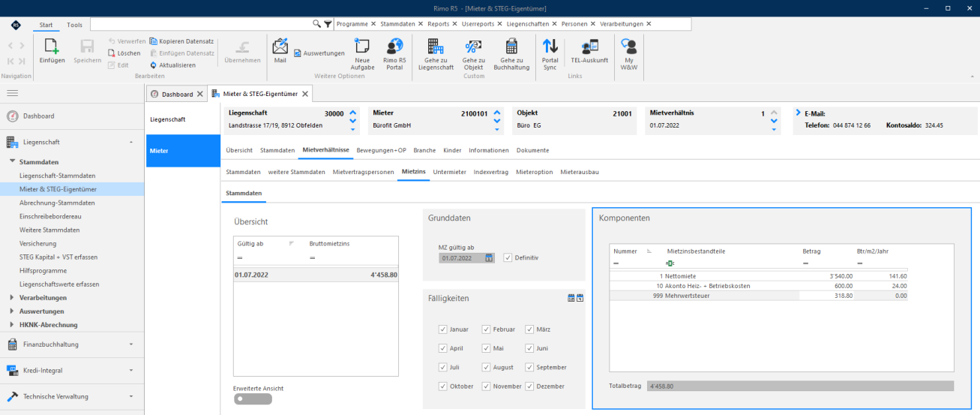Switch to the Tools ribbon tab
980x415 pixels.
74,25
